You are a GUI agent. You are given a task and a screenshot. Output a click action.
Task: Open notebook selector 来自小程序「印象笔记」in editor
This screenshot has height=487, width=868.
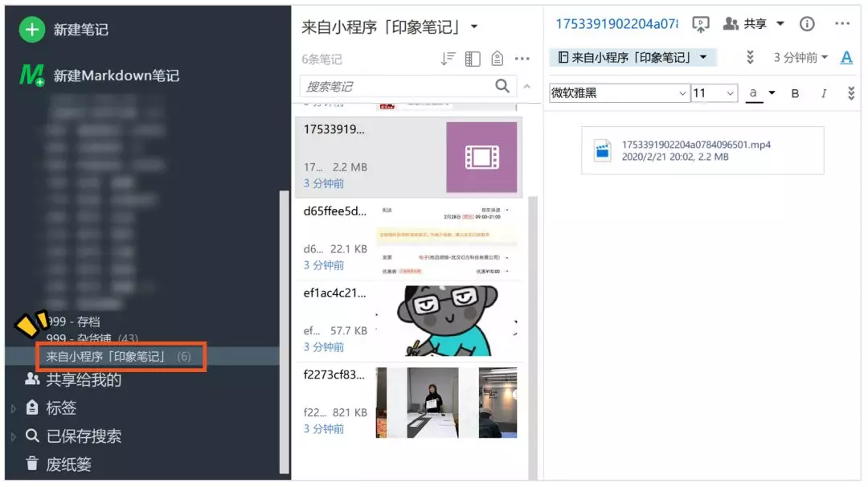coord(633,58)
